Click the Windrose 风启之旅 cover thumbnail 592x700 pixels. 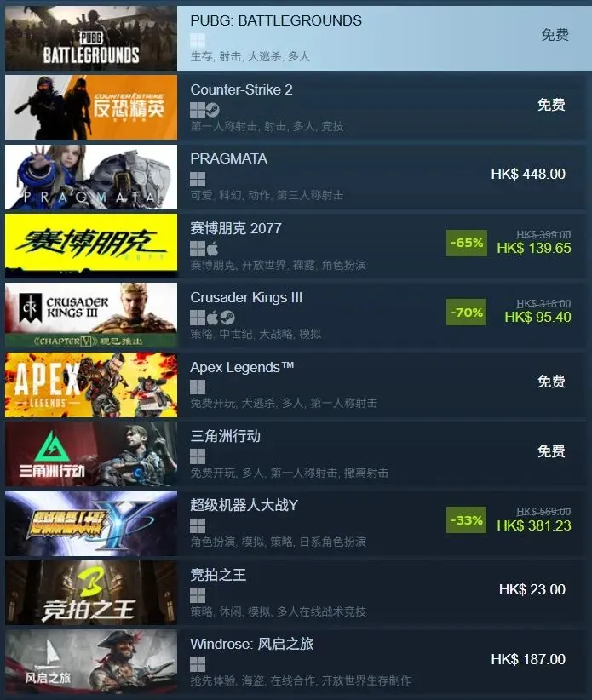[91, 662]
